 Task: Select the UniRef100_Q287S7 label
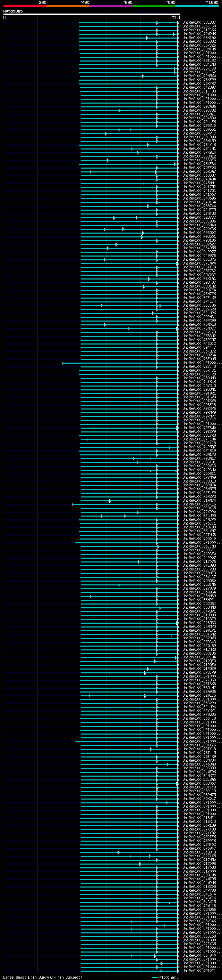coord(199,218)
